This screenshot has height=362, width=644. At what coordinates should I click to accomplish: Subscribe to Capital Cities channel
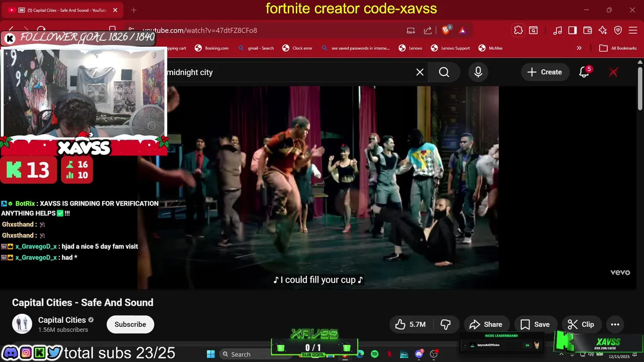pos(130,324)
